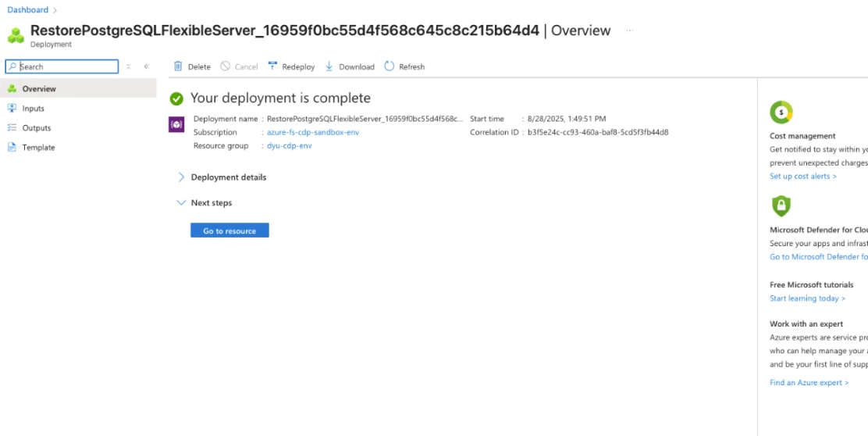
Task: Click the Inputs sidebar icon
Action: [12, 108]
